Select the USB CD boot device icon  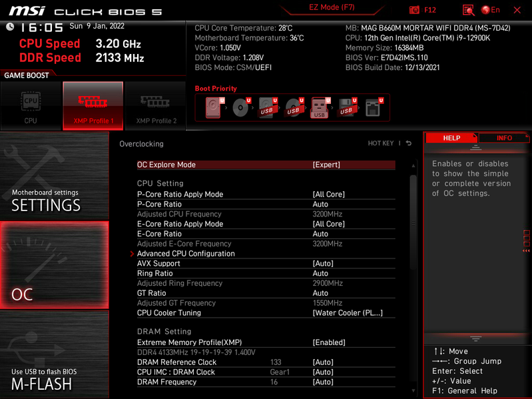[294, 108]
